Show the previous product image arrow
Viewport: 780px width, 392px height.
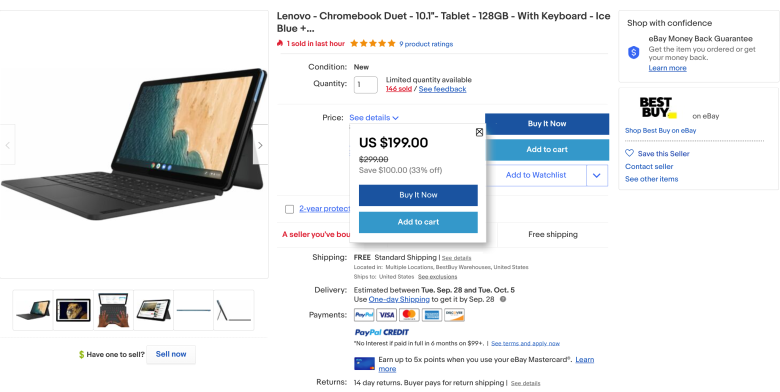[7, 145]
